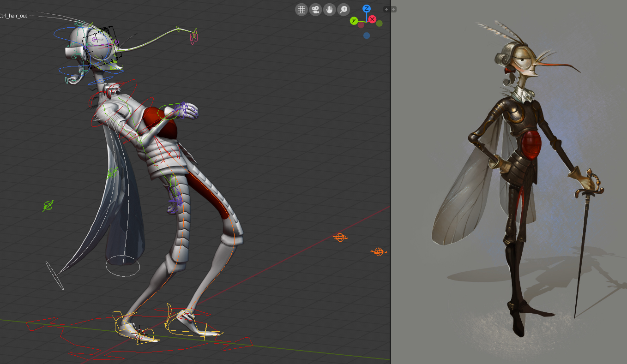Viewport: 627px width, 364px height.
Task: Toggle orthographic/perspective view grid button
Action: point(301,9)
